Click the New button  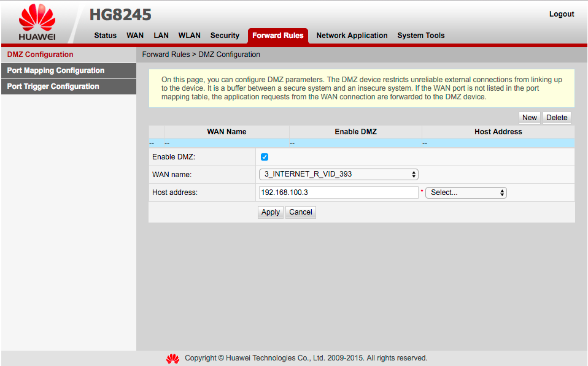(530, 118)
